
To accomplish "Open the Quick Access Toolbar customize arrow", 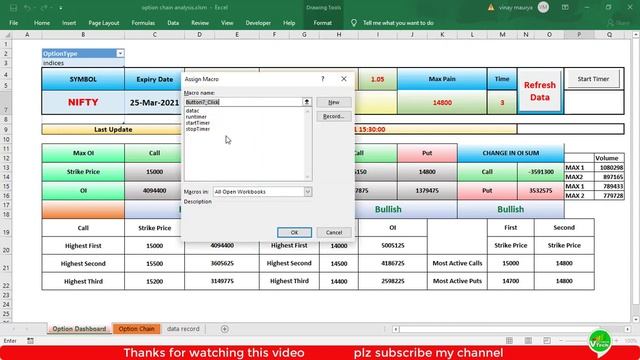I will point(61,8).
